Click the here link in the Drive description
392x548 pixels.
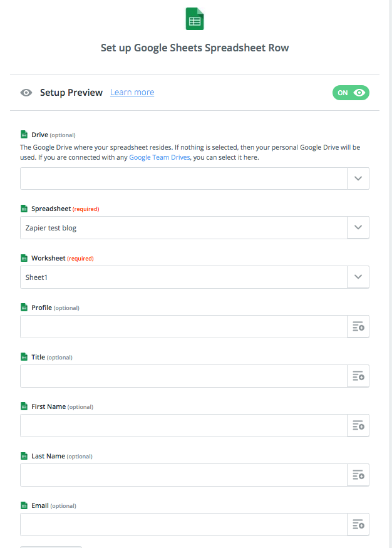(250, 157)
